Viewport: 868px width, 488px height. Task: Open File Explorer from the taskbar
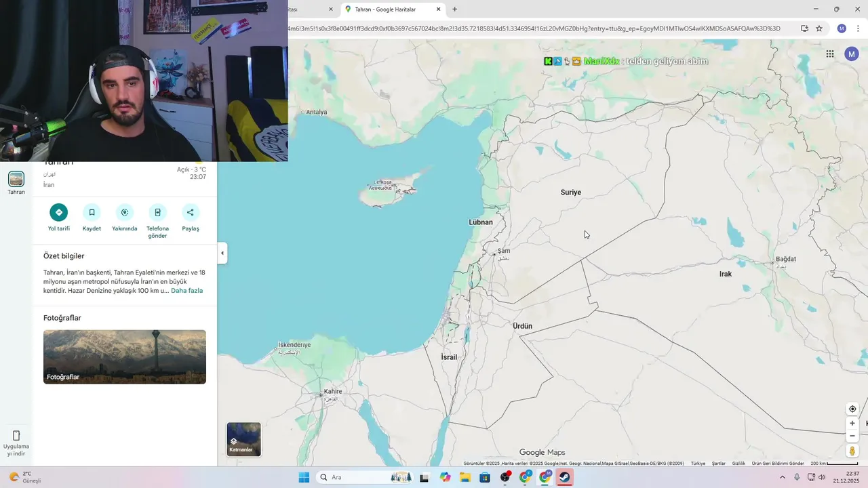coord(465,477)
